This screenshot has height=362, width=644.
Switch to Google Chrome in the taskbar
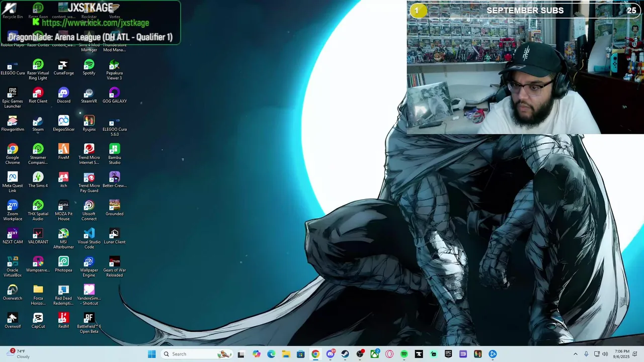click(315, 354)
